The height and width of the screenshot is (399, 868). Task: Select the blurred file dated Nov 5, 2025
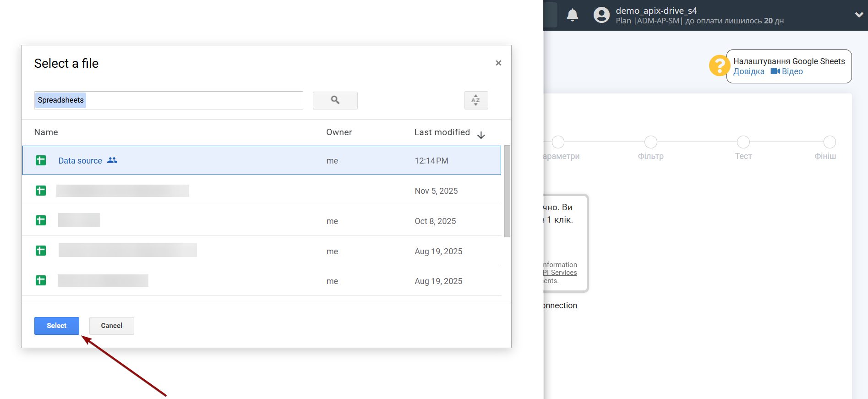coord(262,191)
